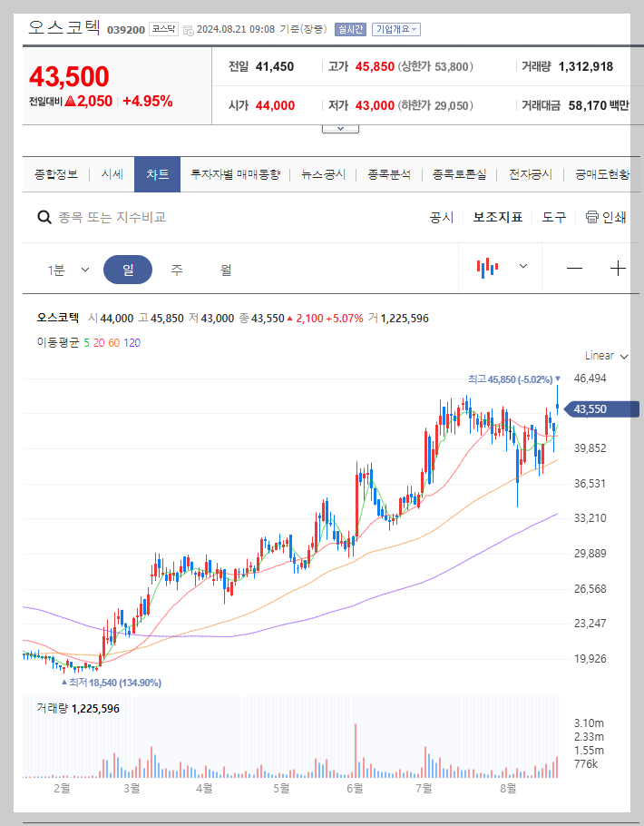The height and width of the screenshot is (826, 644).
Task: Open the 도구 chart tools menu
Action: (553, 217)
